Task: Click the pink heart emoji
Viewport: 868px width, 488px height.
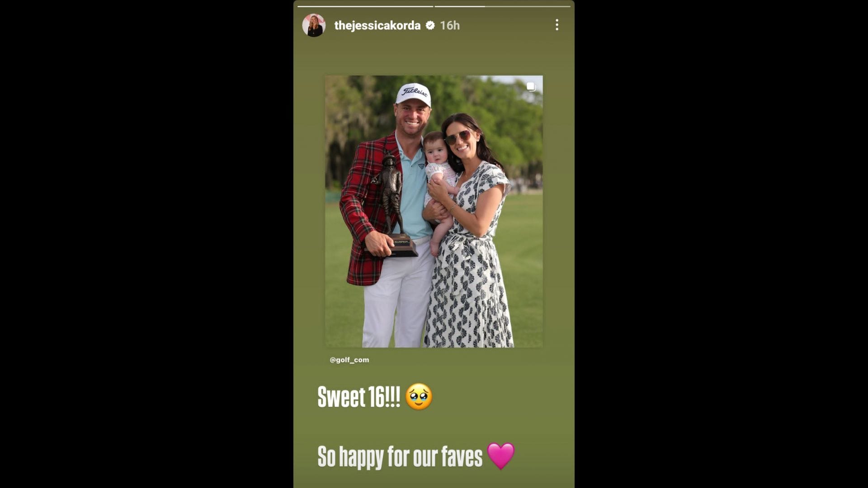Action: click(501, 456)
